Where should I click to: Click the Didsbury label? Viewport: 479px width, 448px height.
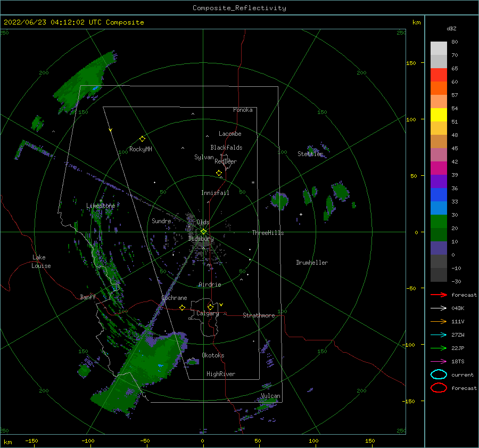tap(201, 239)
